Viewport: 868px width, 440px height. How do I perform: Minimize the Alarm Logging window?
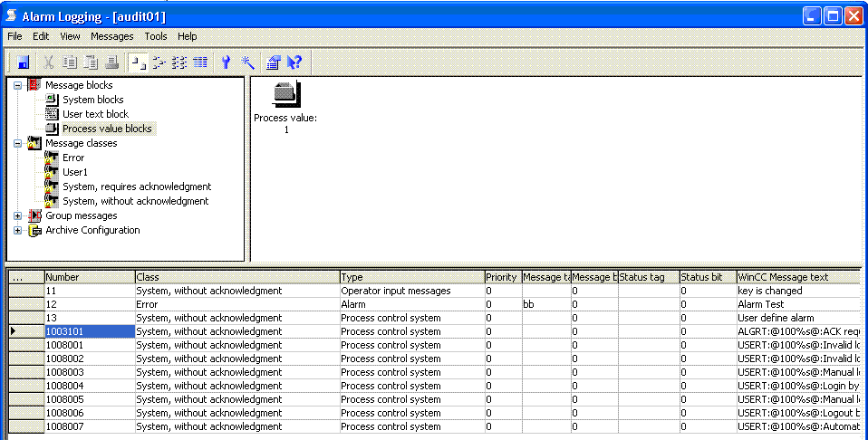[x=812, y=16]
